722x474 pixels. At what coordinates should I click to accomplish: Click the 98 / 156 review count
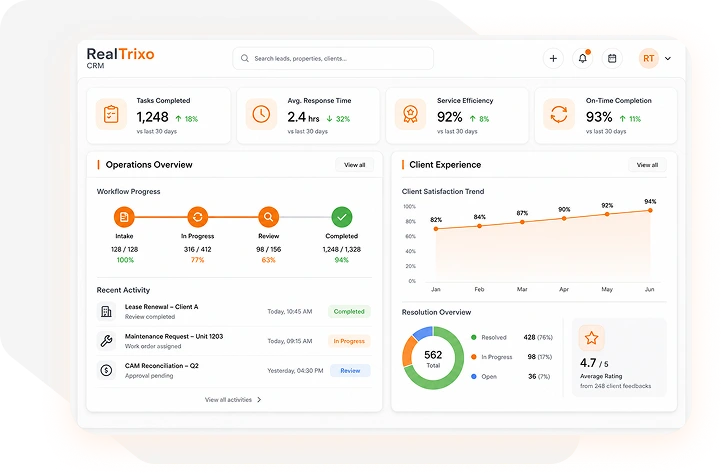coord(268,249)
